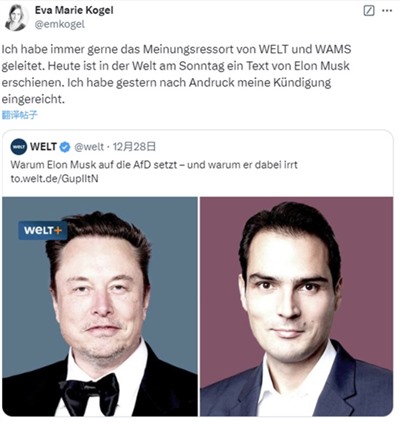Image resolution: width=400 pixels, height=422 pixels.
Task: Open the left photo with bow tie
Action: pos(100,306)
